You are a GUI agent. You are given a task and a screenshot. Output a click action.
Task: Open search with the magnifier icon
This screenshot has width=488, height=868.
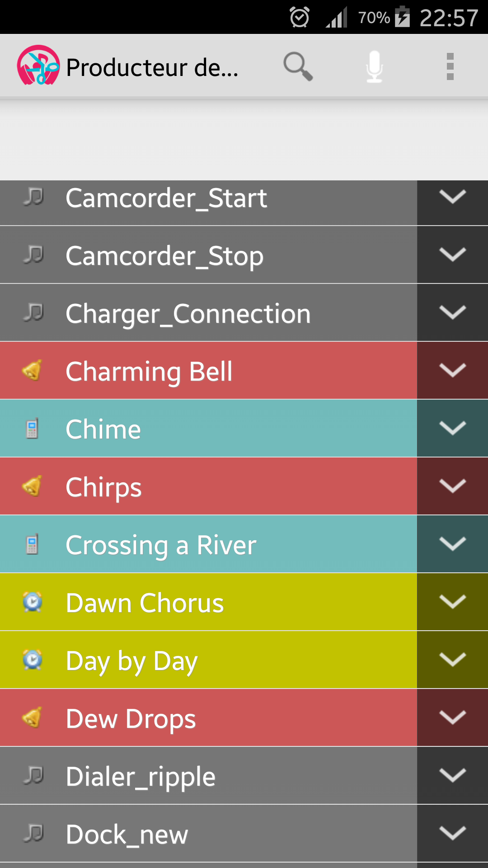point(298,66)
